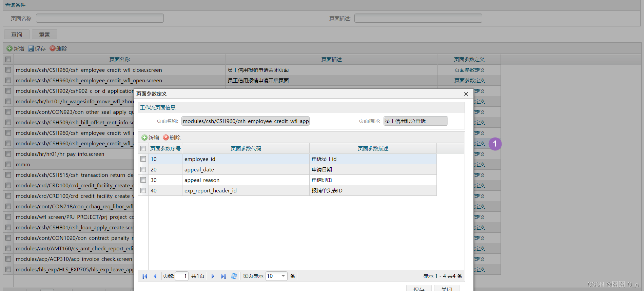
Task: Check the row for exp_report_header_id parameter
Action: point(143,190)
